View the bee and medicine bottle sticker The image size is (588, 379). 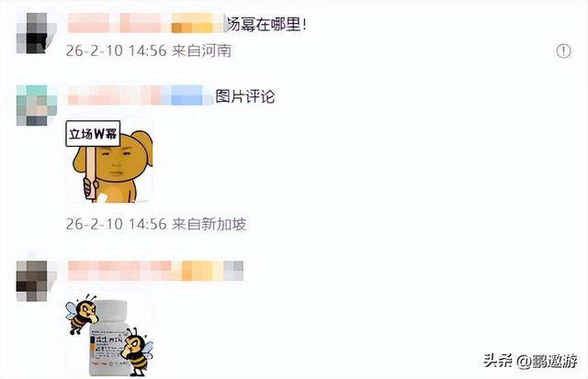pos(109,335)
